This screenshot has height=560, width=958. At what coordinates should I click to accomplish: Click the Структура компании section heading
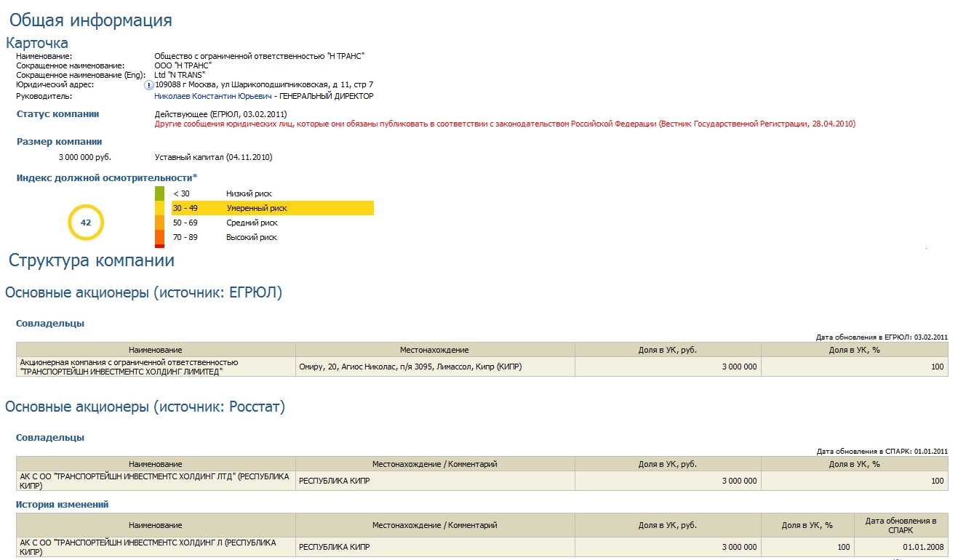click(91, 260)
